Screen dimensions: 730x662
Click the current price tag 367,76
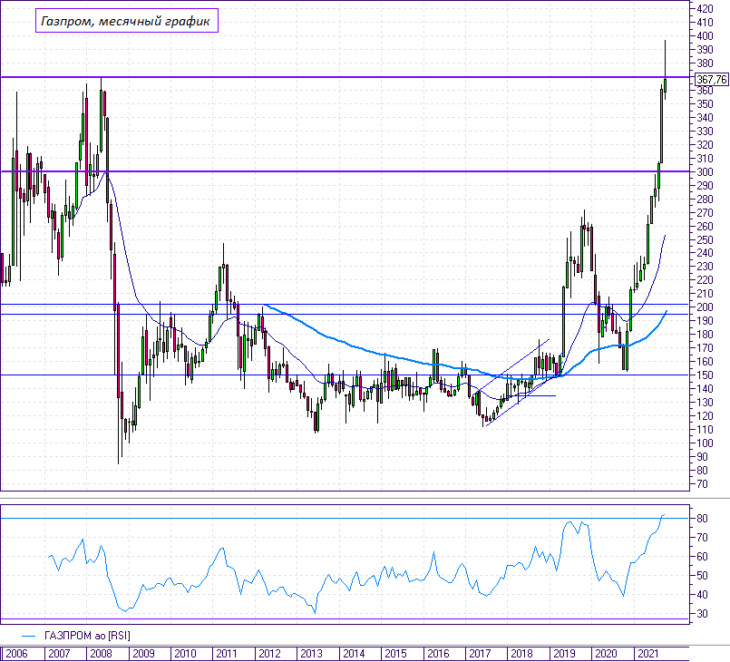pyautogui.click(x=711, y=80)
